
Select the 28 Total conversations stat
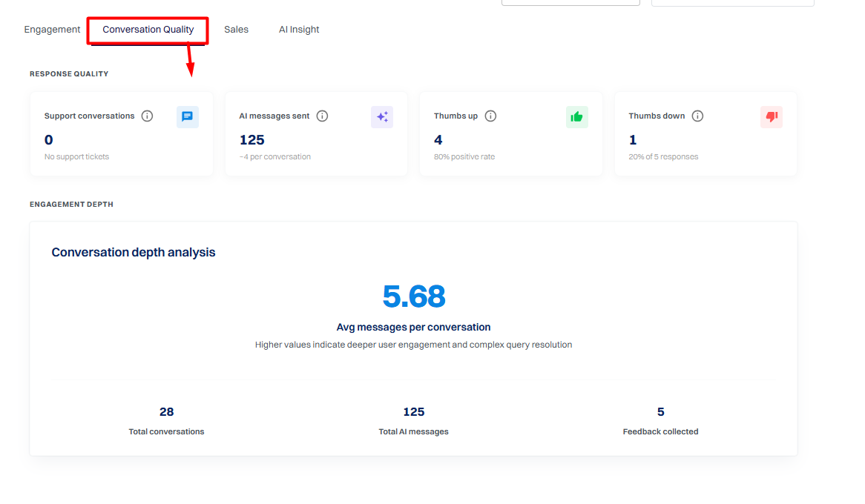[x=167, y=421]
